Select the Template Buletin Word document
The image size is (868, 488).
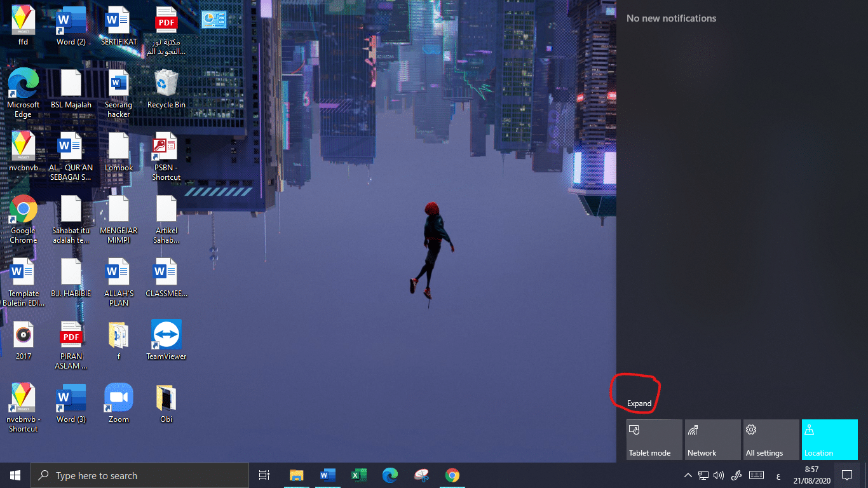(x=24, y=282)
